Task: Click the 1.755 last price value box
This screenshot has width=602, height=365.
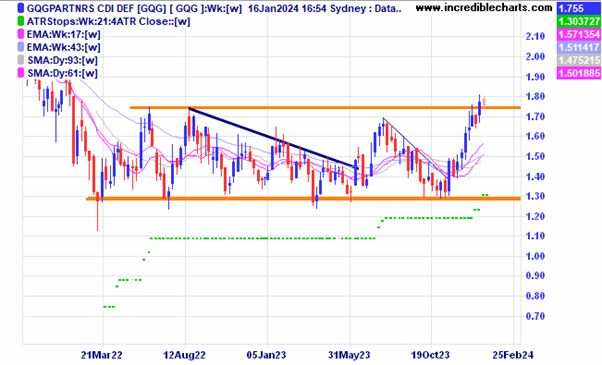Action: click(x=579, y=8)
